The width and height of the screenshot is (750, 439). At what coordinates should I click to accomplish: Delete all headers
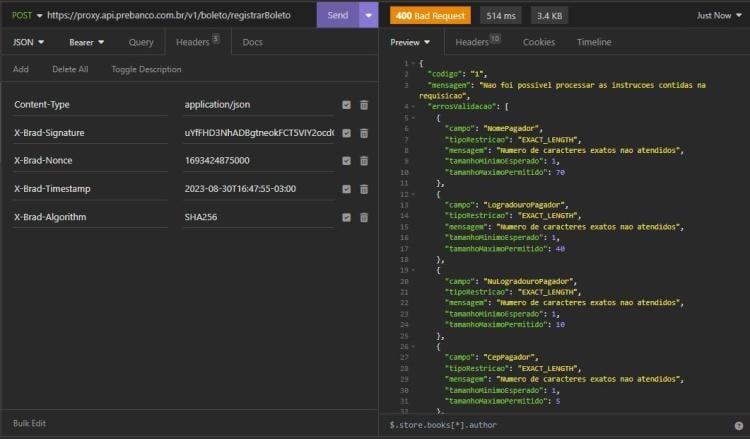coord(70,69)
